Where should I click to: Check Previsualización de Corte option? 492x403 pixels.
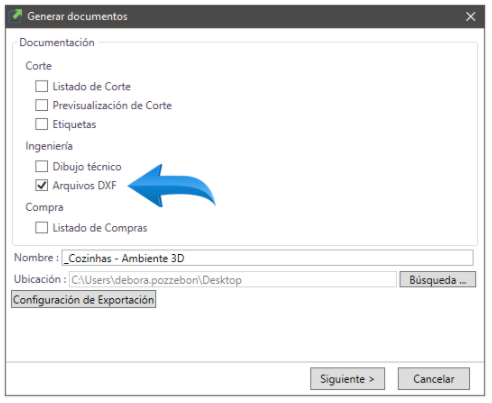(x=41, y=105)
